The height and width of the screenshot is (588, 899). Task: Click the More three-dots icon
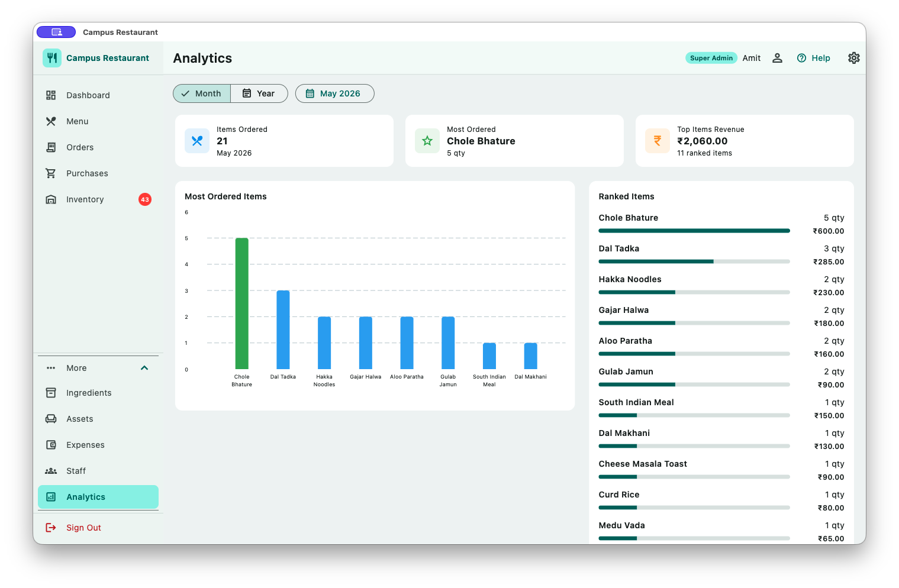(x=51, y=368)
